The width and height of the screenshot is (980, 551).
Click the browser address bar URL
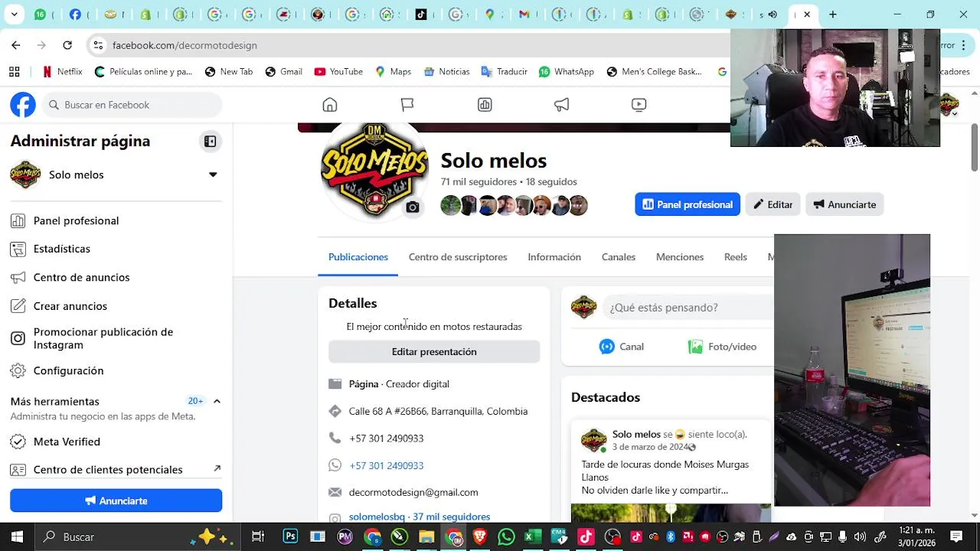(x=185, y=45)
